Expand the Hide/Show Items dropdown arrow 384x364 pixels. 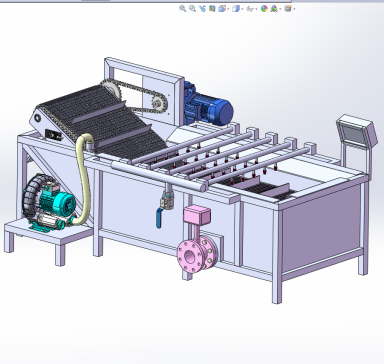click(256, 9)
